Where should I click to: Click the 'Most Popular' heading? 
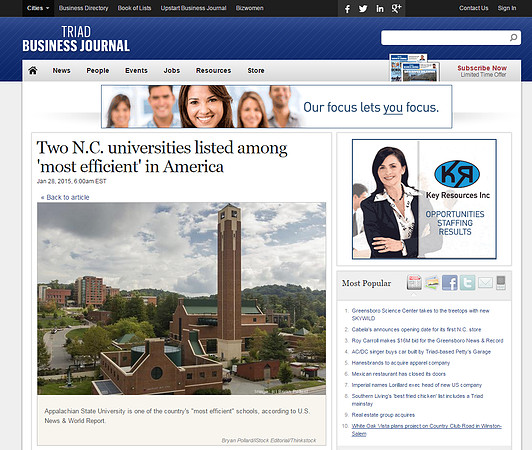(366, 283)
